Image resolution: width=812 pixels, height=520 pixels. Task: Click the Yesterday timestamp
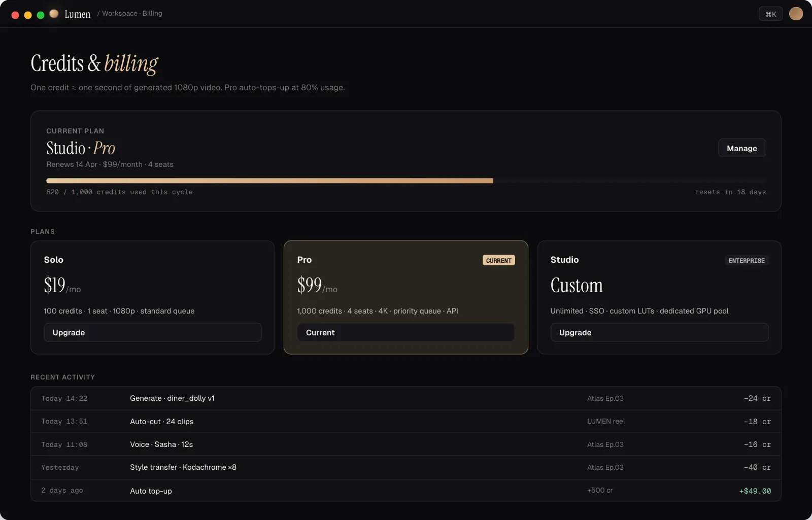[x=60, y=468]
